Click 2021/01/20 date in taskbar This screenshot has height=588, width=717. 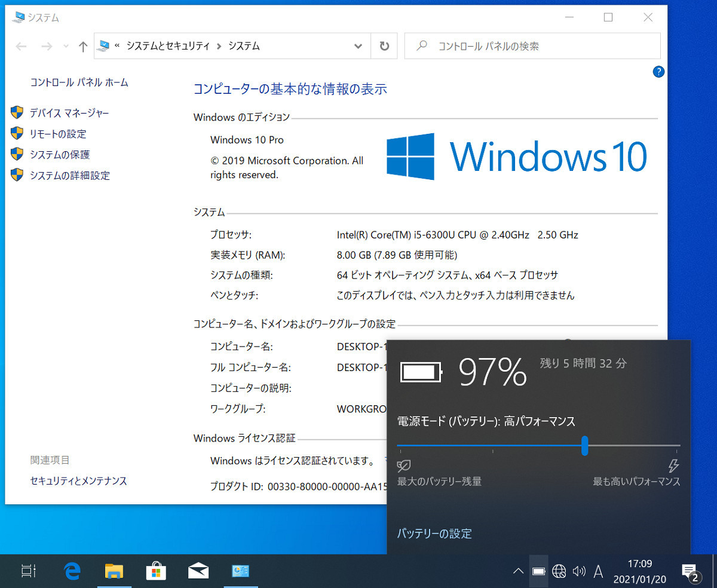pyautogui.click(x=640, y=580)
